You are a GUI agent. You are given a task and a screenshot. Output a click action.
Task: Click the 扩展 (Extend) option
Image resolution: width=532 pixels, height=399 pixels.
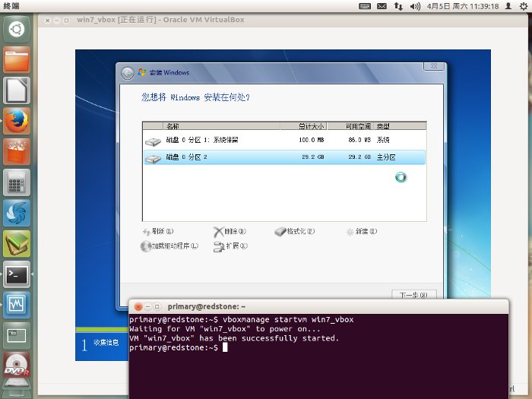click(x=230, y=246)
